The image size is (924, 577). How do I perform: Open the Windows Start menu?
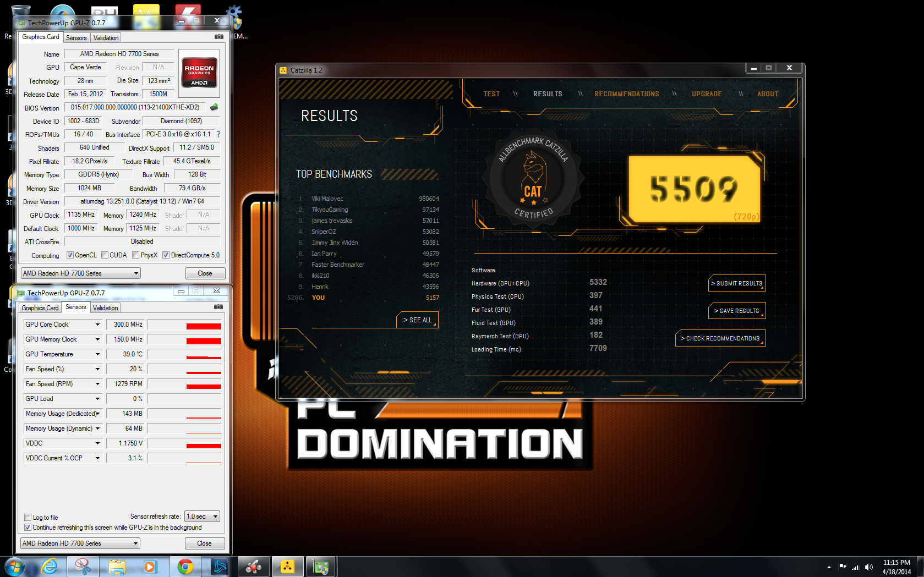tap(15, 567)
